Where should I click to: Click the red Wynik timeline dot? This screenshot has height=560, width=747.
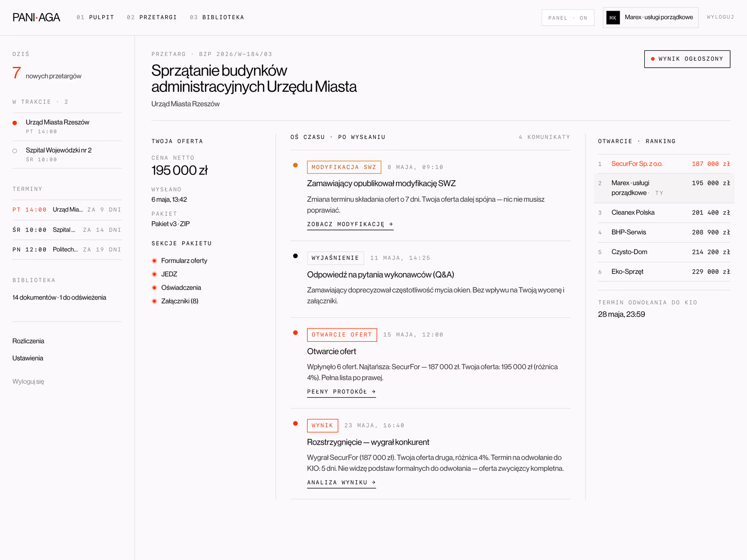tap(296, 423)
